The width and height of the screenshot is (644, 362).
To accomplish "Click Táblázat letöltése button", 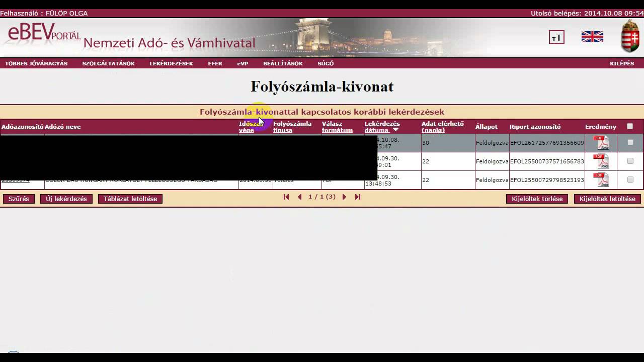I will tap(130, 199).
